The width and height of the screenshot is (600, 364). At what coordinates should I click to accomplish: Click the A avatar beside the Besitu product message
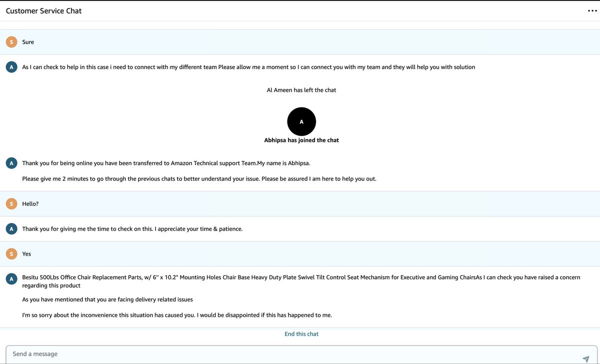point(11,279)
